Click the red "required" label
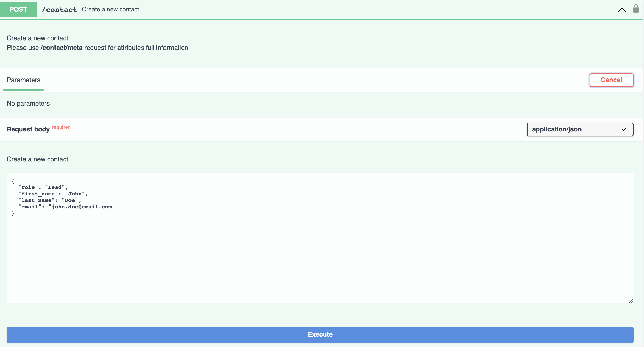This screenshot has height=347, width=644. click(61, 127)
